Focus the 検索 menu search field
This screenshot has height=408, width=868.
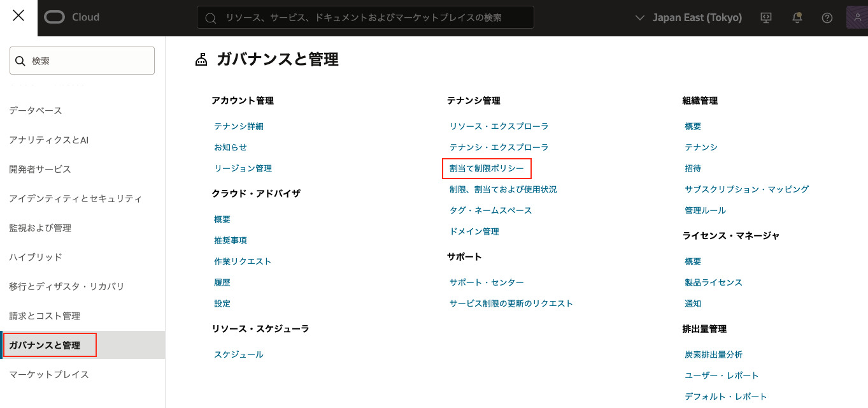(82, 61)
